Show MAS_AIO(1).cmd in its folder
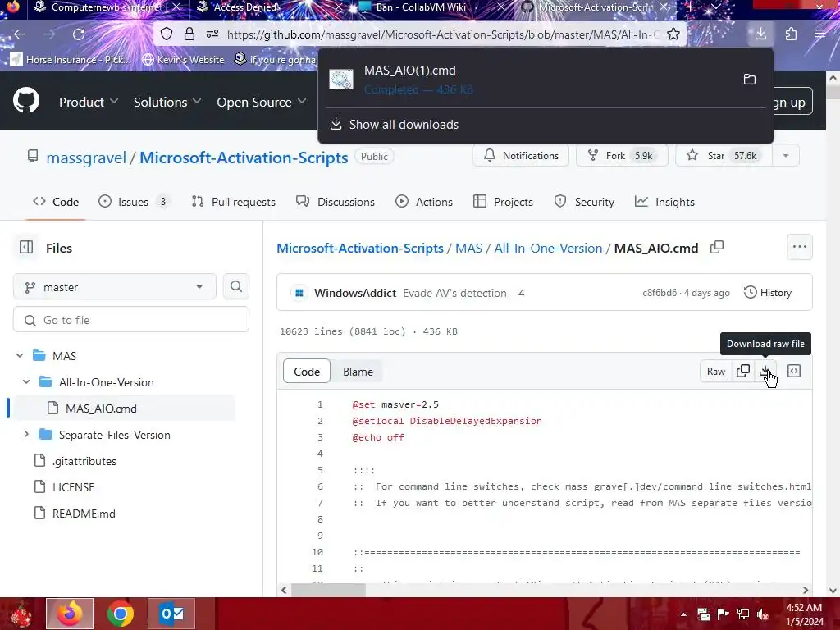Screen dimensions: 840x630 [x=750, y=80]
